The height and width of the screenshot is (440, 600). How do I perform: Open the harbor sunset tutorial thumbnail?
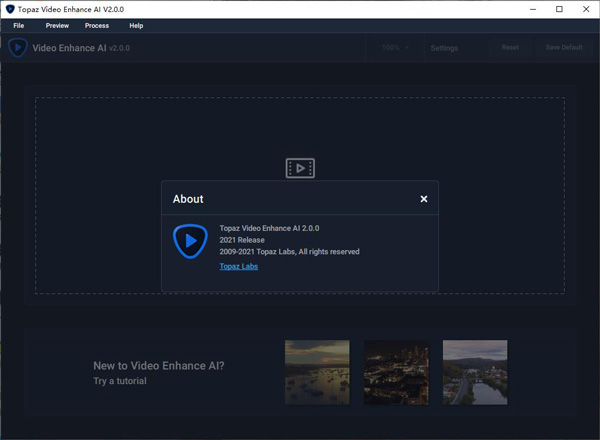317,372
